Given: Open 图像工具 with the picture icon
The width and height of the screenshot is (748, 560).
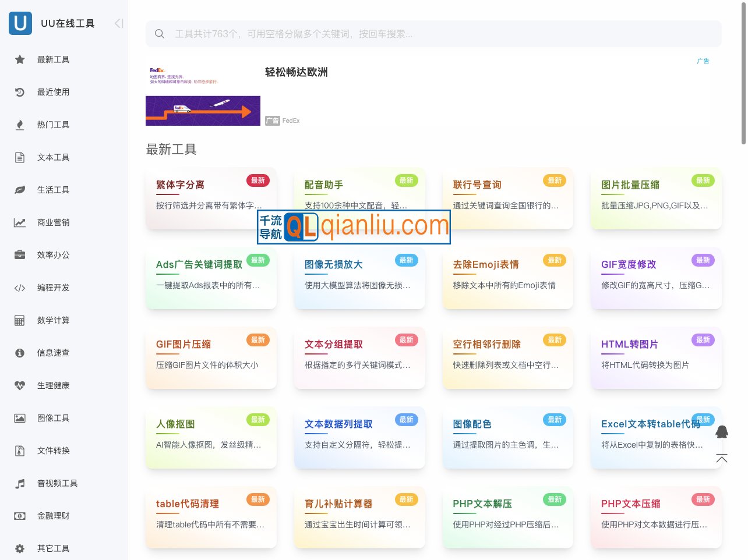Looking at the screenshot, I should point(19,418).
